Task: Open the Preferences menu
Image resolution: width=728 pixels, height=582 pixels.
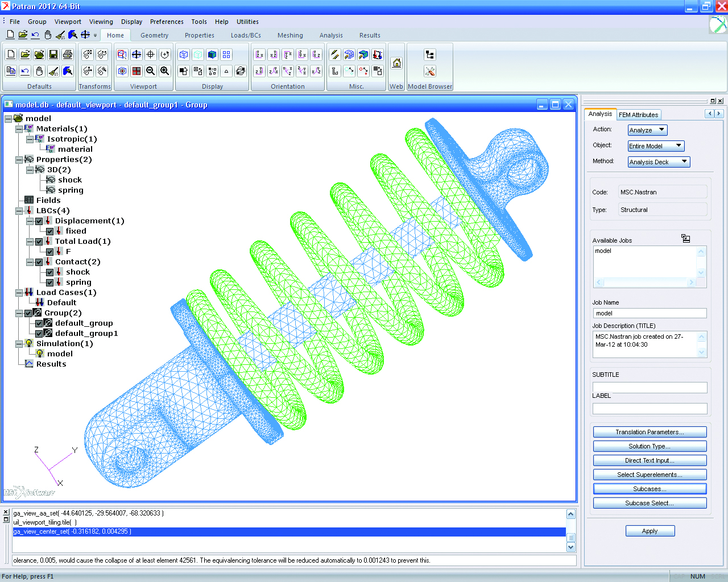Action: pyautogui.click(x=167, y=22)
